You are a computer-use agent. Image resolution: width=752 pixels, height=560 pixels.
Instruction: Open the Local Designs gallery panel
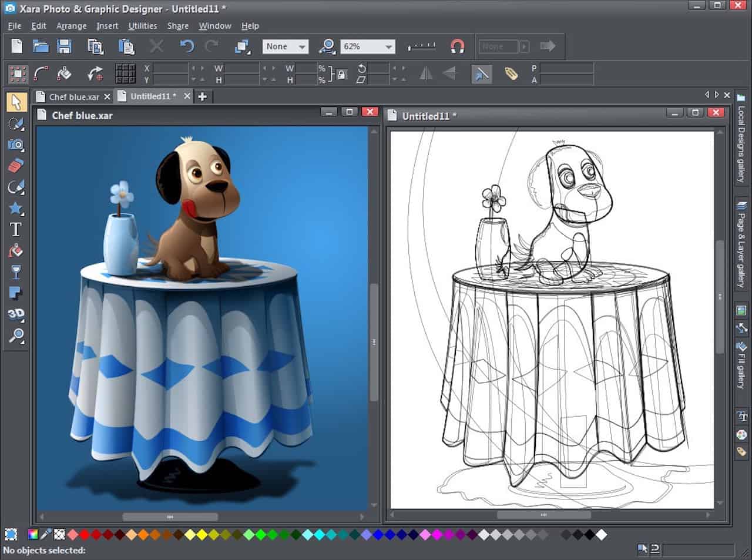(741, 138)
